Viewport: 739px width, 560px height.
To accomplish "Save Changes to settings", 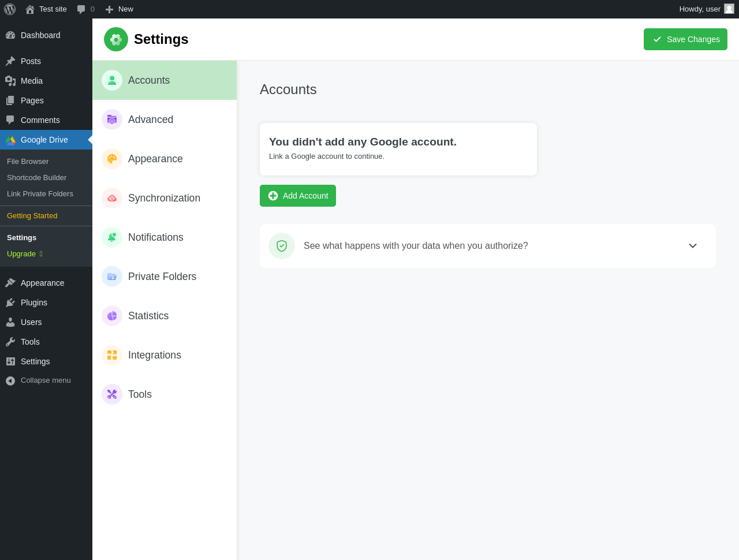I will point(685,39).
